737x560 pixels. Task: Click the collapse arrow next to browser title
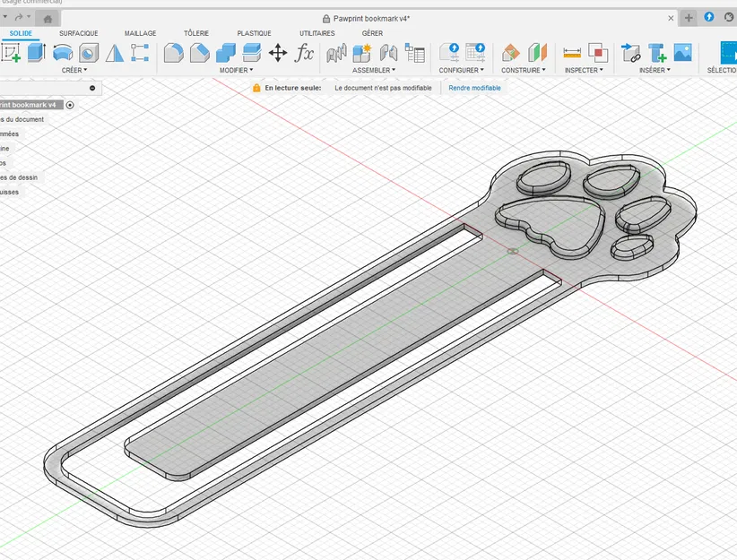click(x=93, y=90)
